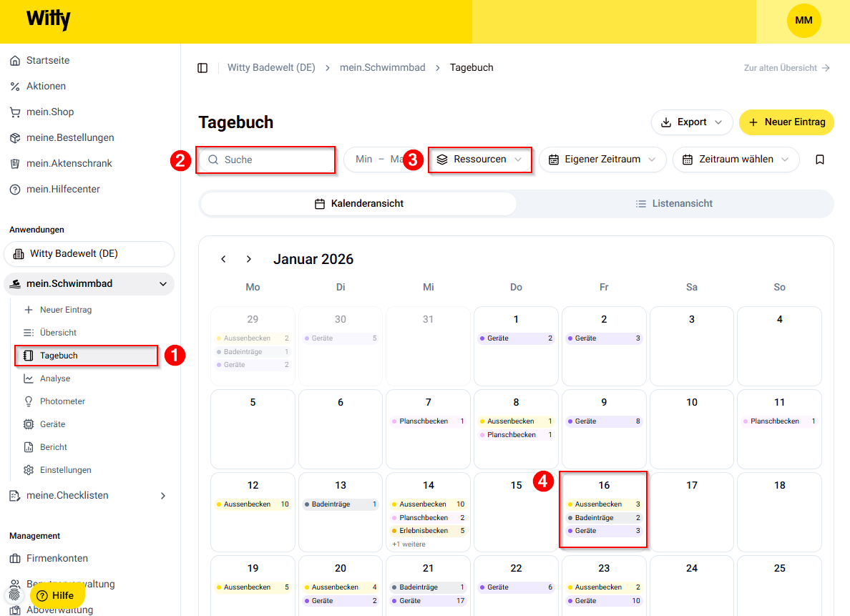Open Zeitraum wählen dropdown

tap(736, 160)
